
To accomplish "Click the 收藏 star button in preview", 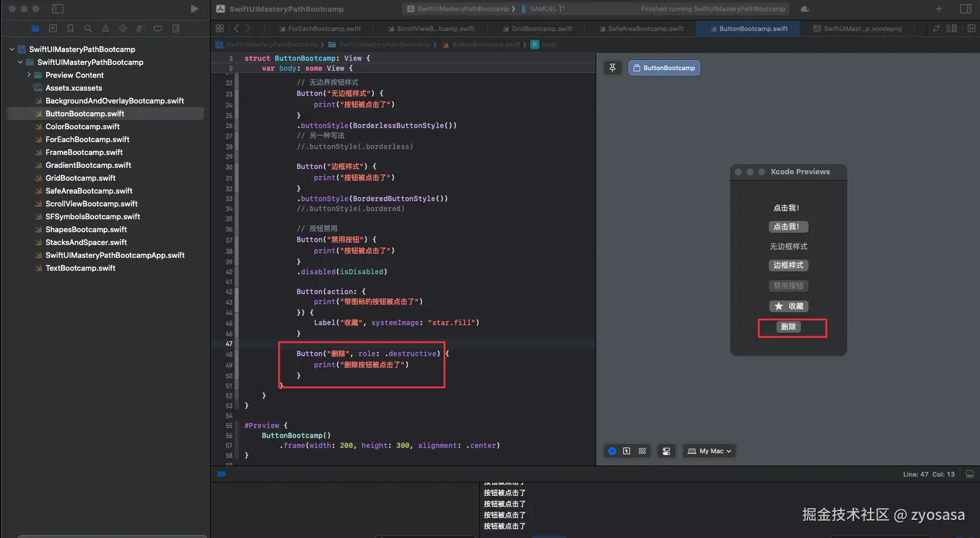I will [x=788, y=306].
